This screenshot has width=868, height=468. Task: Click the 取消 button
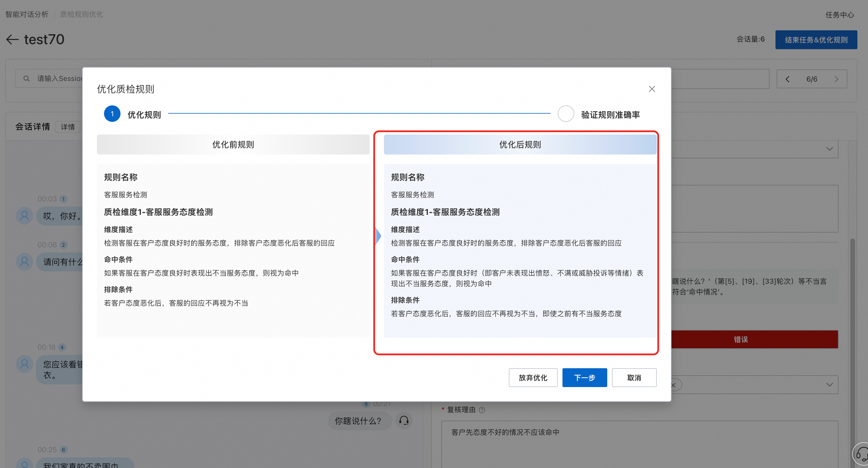(634, 377)
